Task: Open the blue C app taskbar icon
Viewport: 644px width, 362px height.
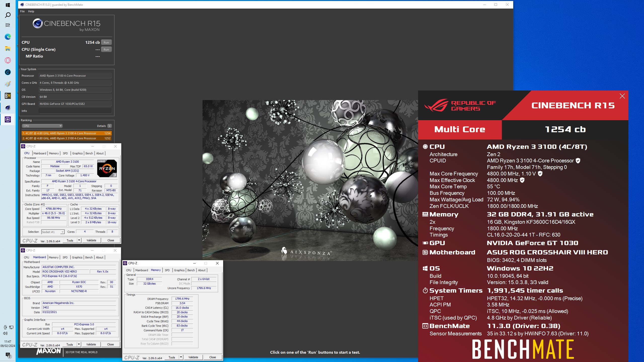Action: (8, 72)
